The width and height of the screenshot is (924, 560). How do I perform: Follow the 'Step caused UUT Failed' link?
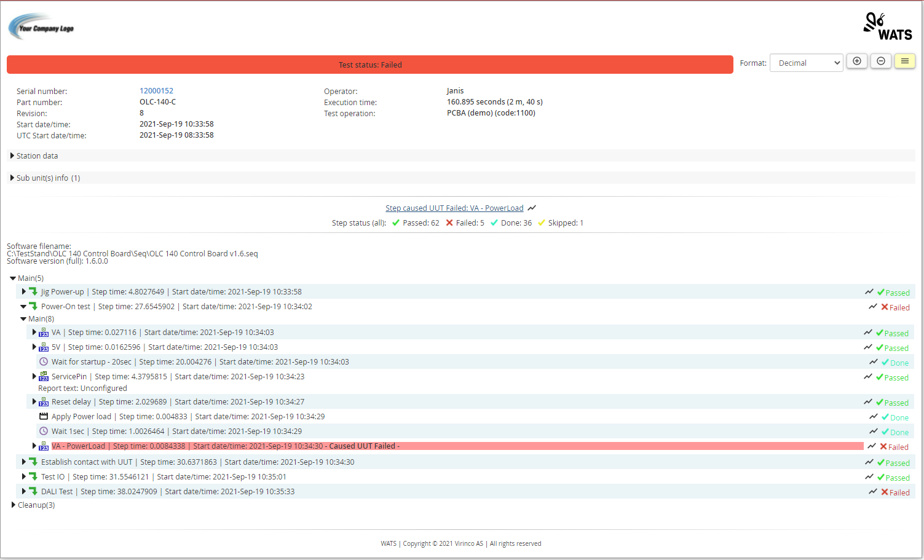click(454, 208)
